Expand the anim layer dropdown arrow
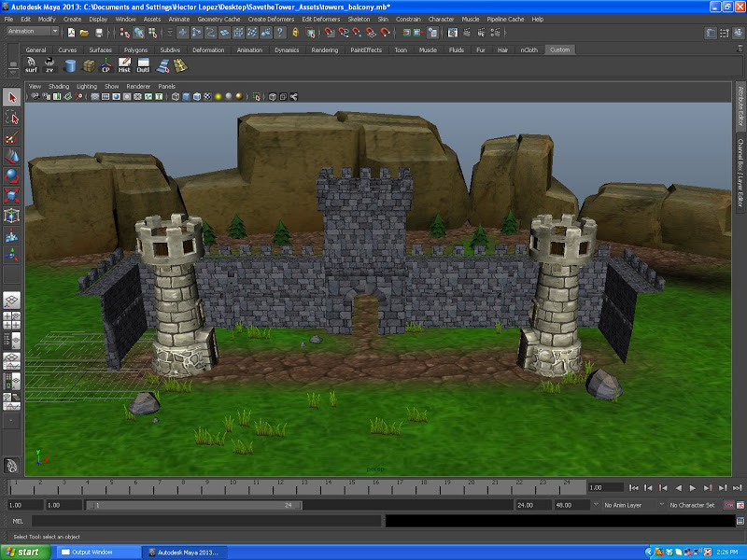747x560 pixels. pyautogui.click(x=596, y=505)
